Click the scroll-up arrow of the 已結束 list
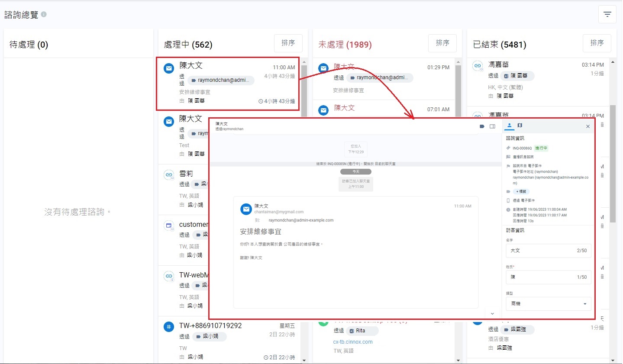The image size is (623, 364). [613, 62]
